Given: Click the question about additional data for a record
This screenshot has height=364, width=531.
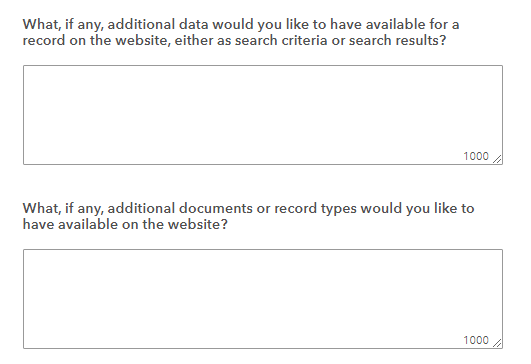Looking at the screenshot, I should 241,33.
